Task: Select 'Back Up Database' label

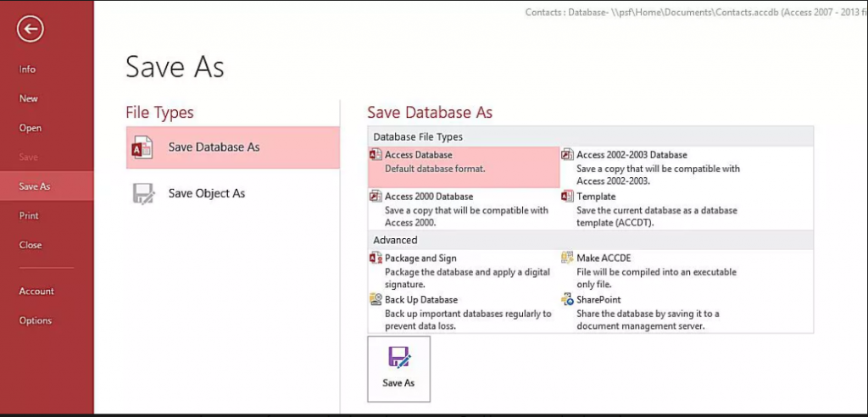Action: point(421,299)
